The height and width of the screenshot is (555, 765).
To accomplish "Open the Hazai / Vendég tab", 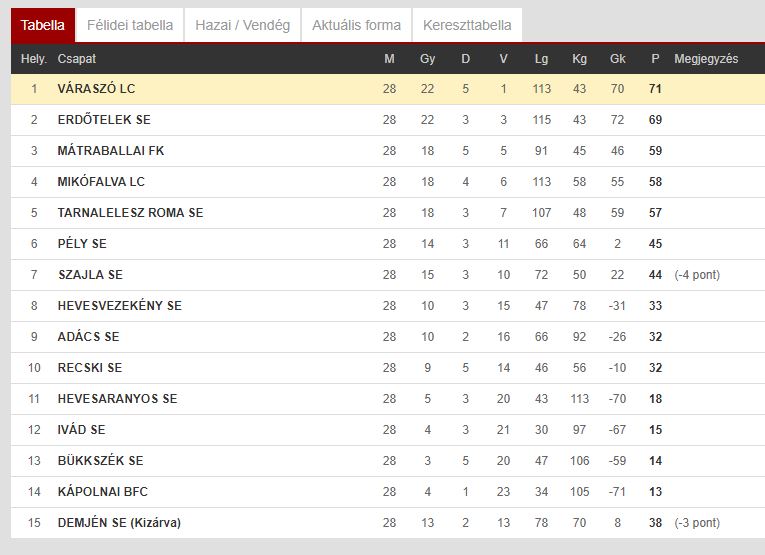I will coord(242,25).
